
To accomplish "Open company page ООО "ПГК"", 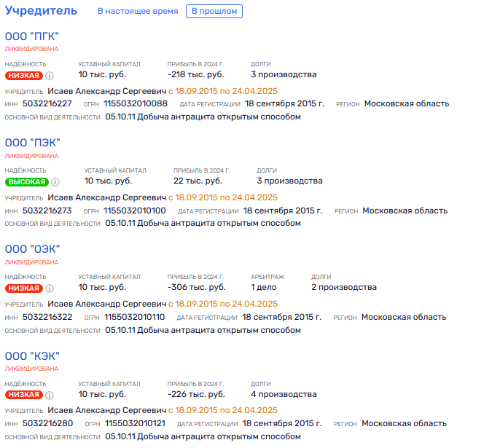I will (32, 36).
